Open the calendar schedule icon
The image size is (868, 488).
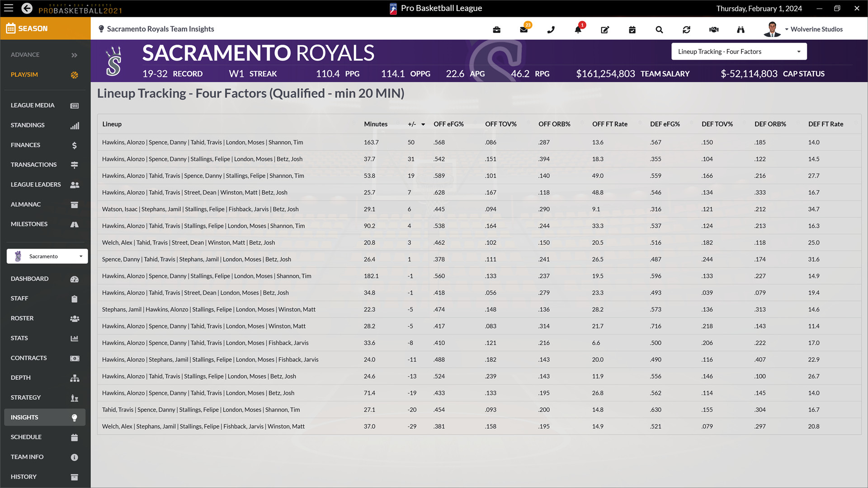tap(632, 29)
